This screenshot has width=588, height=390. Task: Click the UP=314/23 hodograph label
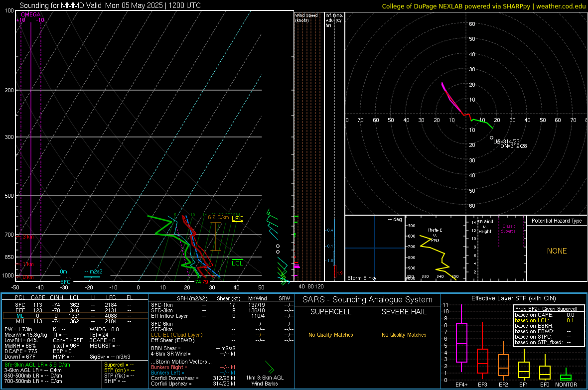[x=506, y=141]
